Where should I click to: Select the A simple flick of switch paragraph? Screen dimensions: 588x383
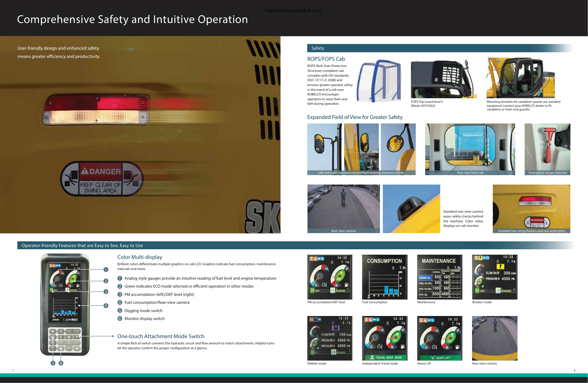tap(196, 346)
